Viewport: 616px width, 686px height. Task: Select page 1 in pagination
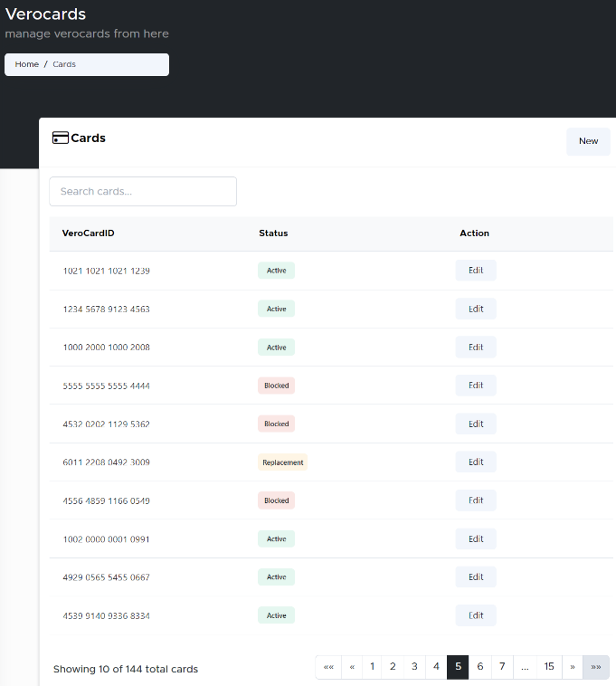[372, 667]
